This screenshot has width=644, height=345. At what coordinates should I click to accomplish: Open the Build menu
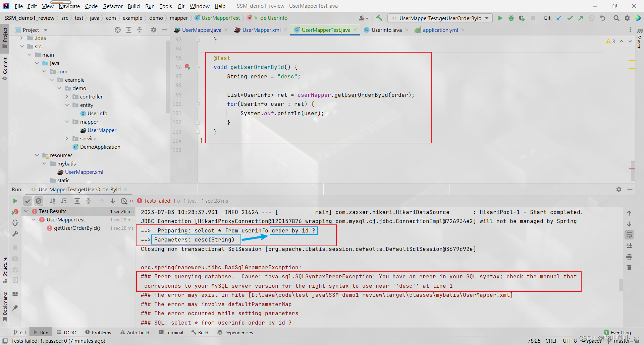point(133,6)
